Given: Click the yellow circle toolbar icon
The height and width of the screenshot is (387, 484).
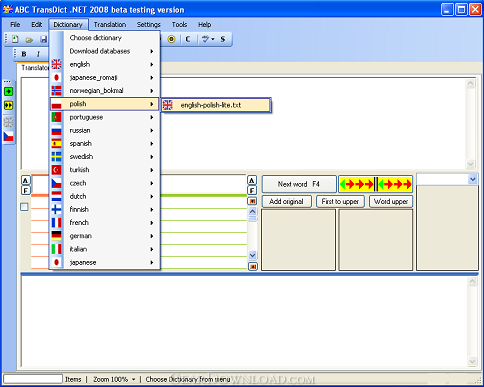Looking at the screenshot, I should tap(171, 39).
